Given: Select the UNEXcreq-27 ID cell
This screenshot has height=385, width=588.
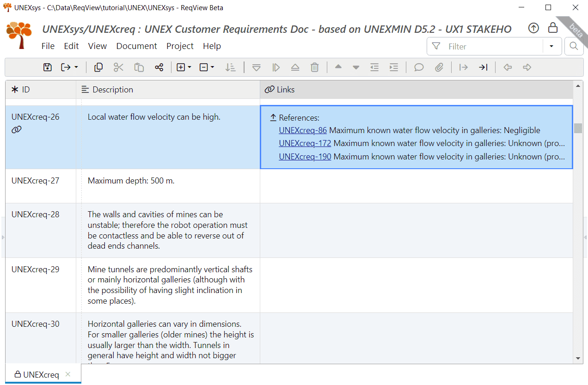Looking at the screenshot, I should pos(41,186).
